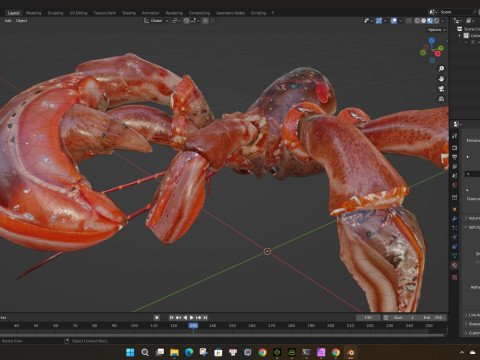Open the Object menu in viewport header

click(21, 21)
